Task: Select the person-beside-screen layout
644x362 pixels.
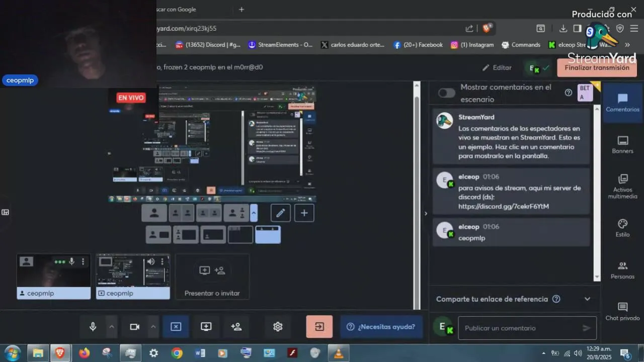Action: 158,234
